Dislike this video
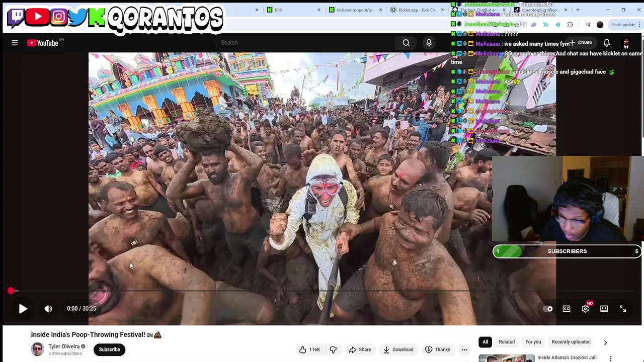This screenshot has height=362, width=644. [x=333, y=349]
